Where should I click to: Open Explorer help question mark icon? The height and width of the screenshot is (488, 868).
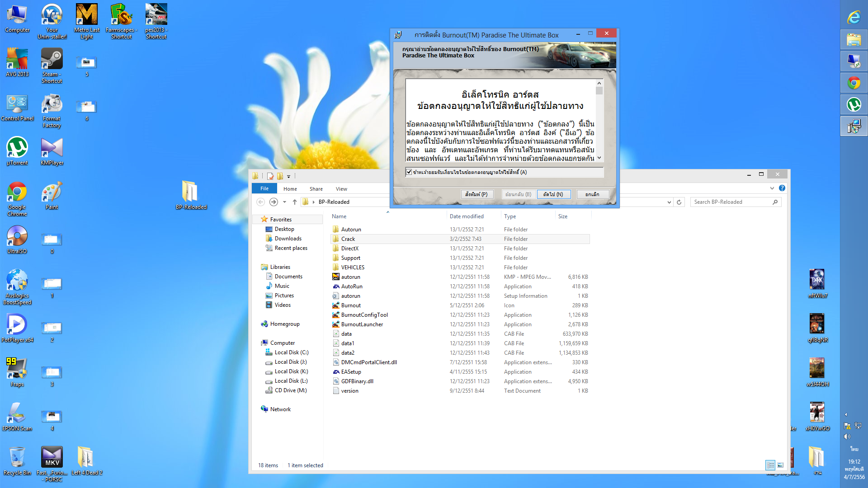click(x=782, y=188)
